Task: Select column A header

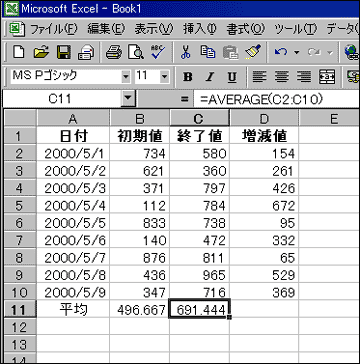Action: pos(73,118)
